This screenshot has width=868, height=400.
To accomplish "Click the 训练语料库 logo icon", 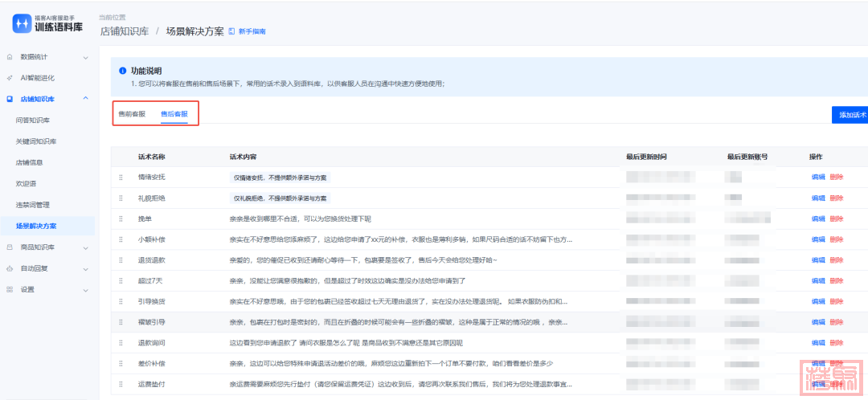I will point(22,23).
